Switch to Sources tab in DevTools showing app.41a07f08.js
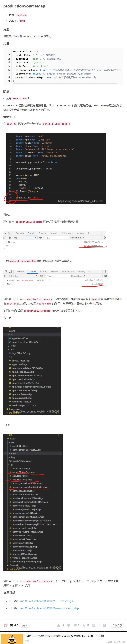The width and height of the screenshot is (127, 644). [x=42, y=233]
